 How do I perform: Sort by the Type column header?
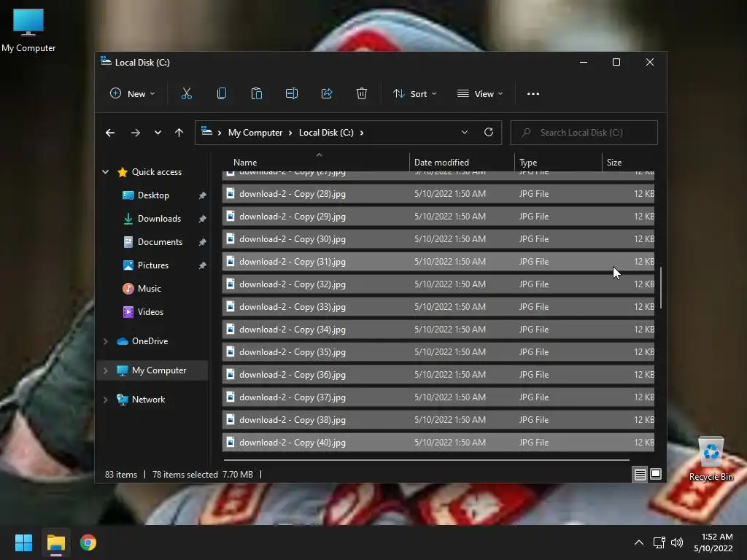point(558,163)
